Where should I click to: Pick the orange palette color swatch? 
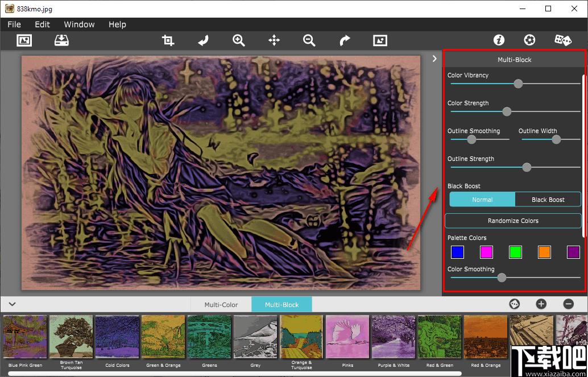(x=545, y=252)
